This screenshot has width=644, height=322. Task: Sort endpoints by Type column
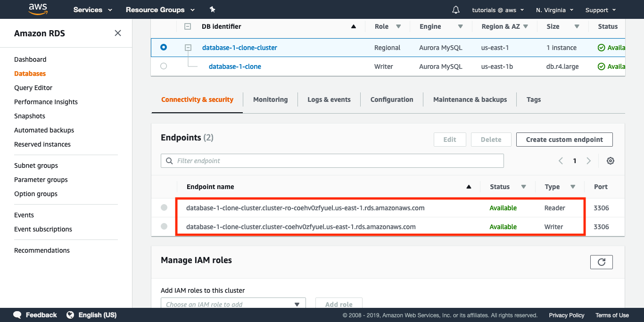coord(573,187)
